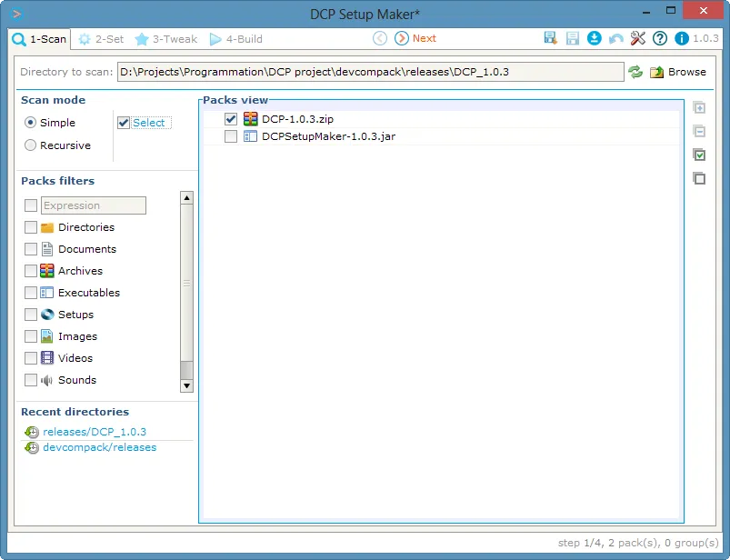Click the Help question mark icon
Image resolution: width=730 pixels, height=560 pixels.
click(x=659, y=39)
